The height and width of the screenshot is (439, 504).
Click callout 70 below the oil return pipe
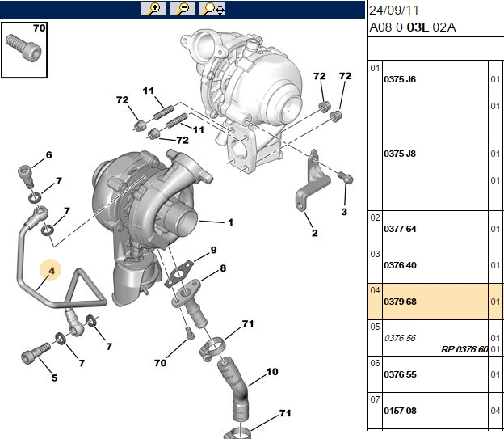[x=160, y=363]
